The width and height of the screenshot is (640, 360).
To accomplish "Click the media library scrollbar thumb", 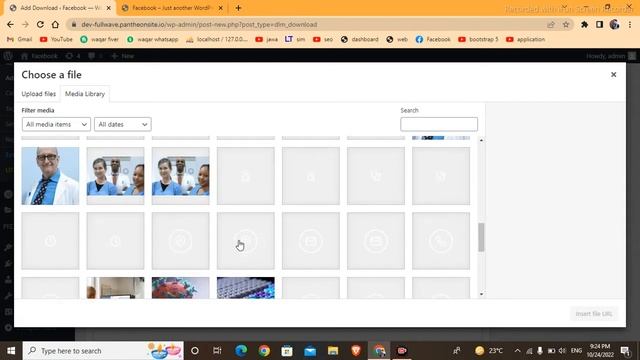I will tap(481, 237).
